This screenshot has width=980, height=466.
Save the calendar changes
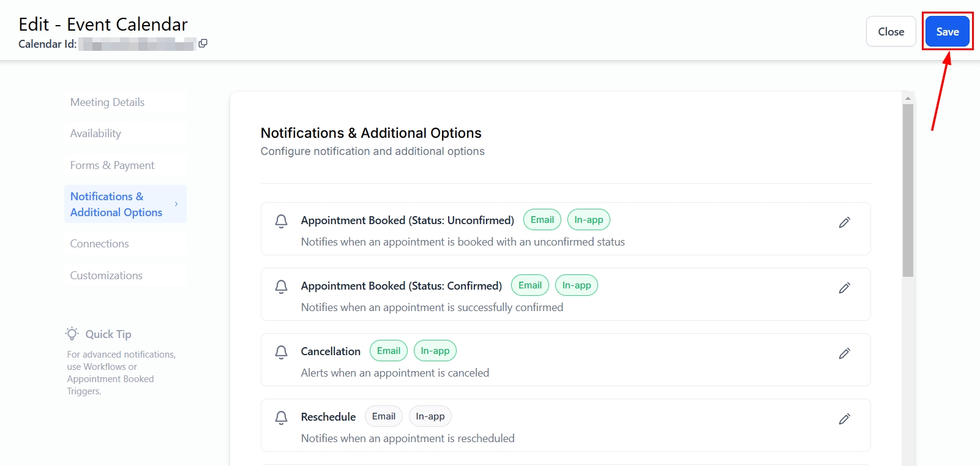947,32
